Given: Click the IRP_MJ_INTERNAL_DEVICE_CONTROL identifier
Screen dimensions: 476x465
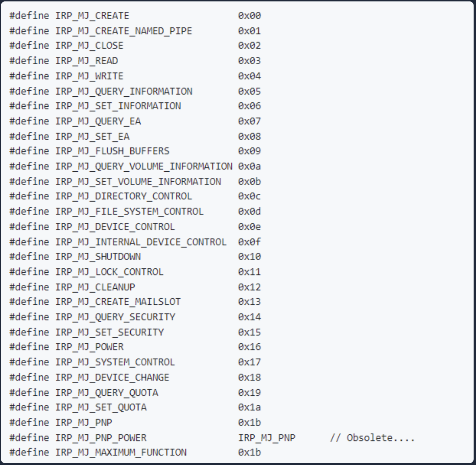Looking at the screenshot, I should pyautogui.click(x=140, y=242).
